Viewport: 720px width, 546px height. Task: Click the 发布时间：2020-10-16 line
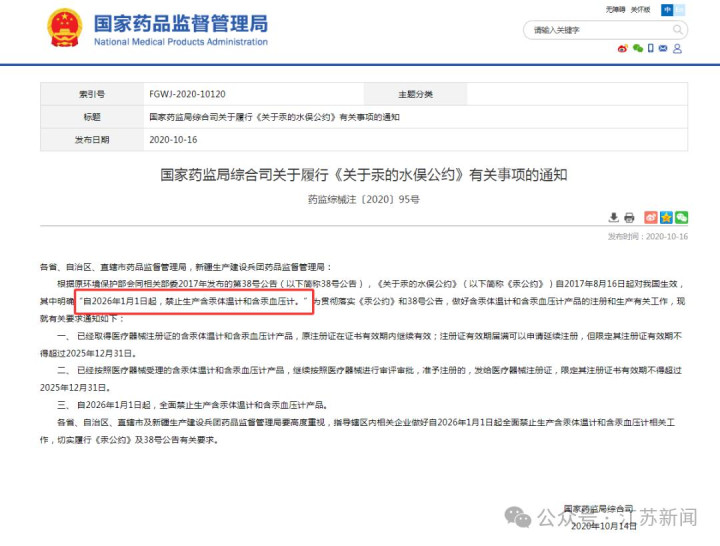(x=648, y=236)
